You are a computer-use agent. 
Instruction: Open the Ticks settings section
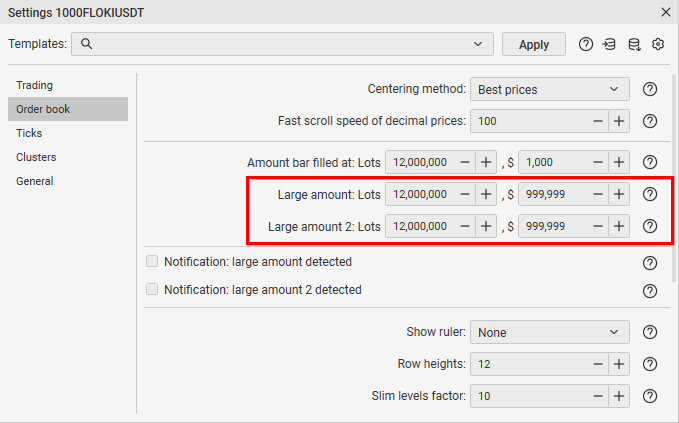click(68, 133)
